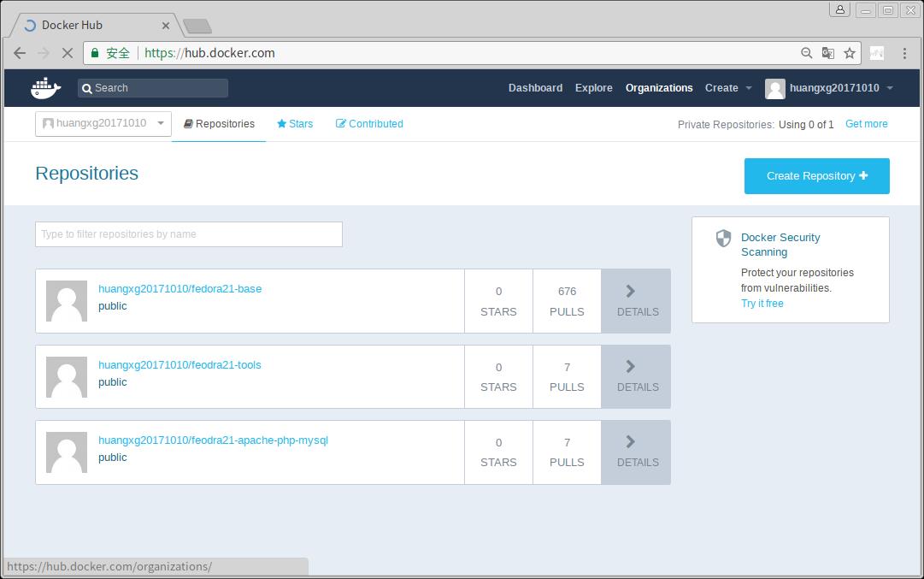
Task: Open the feodra21-apache-php-mysql repository avatar
Action: tap(67, 452)
